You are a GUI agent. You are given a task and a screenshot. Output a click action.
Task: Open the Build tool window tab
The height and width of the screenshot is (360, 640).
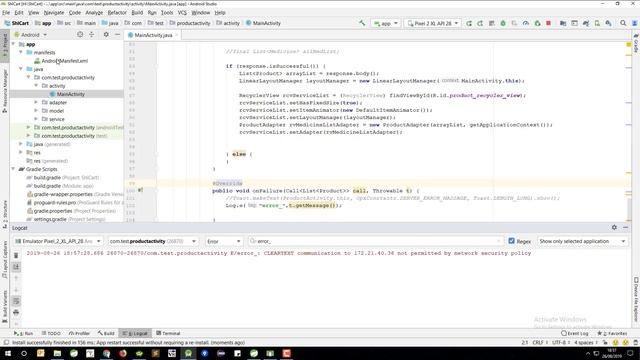(106, 333)
